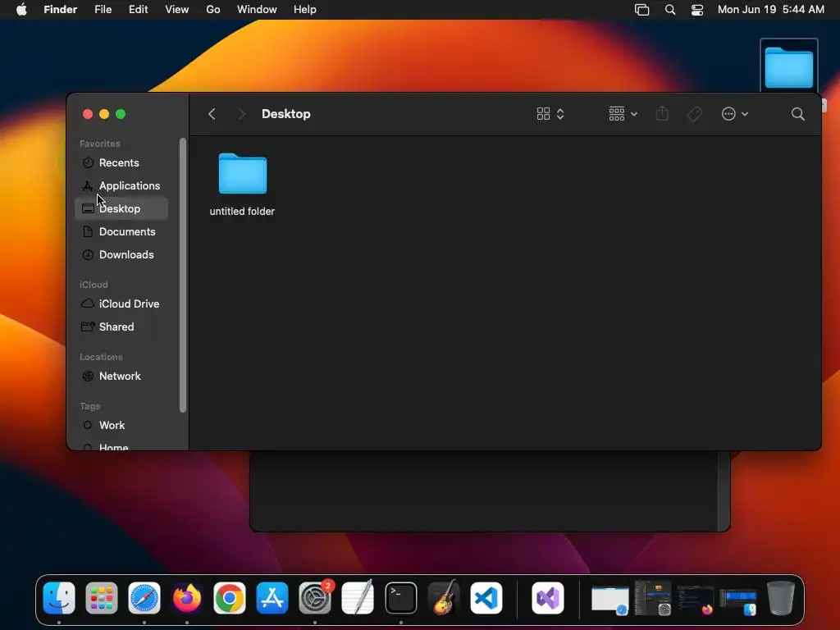Click the date and time in menu bar
The image size is (840, 630).
tap(771, 10)
